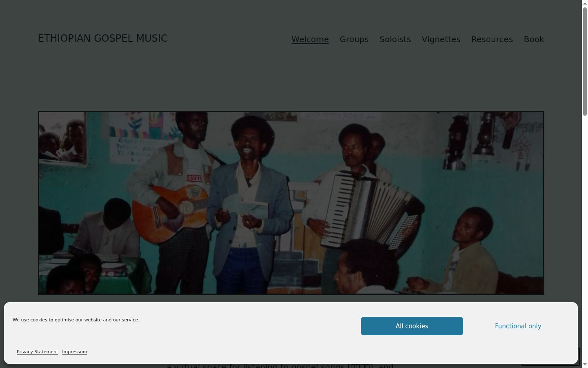This screenshot has width=588, height=368.
Task: Open the Welcome menu item
Action: pos(310,39)
